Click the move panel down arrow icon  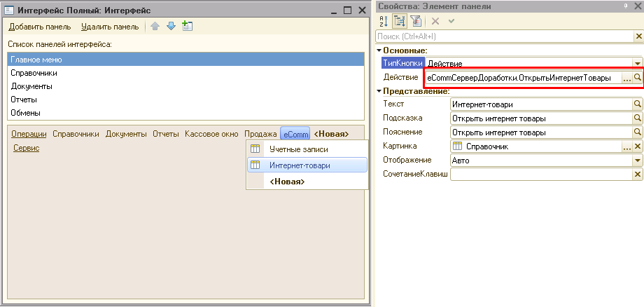171,27
